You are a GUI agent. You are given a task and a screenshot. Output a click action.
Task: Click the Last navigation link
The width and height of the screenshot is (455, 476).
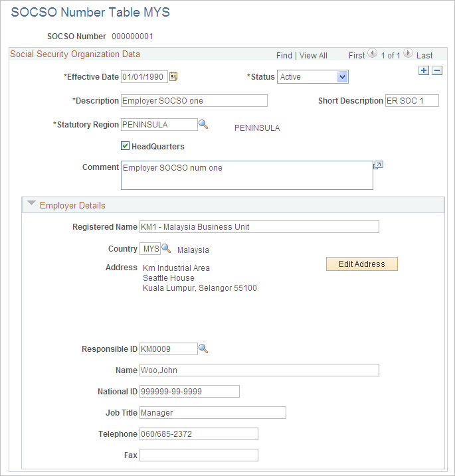pyautogui.click(x=424, y=56)
